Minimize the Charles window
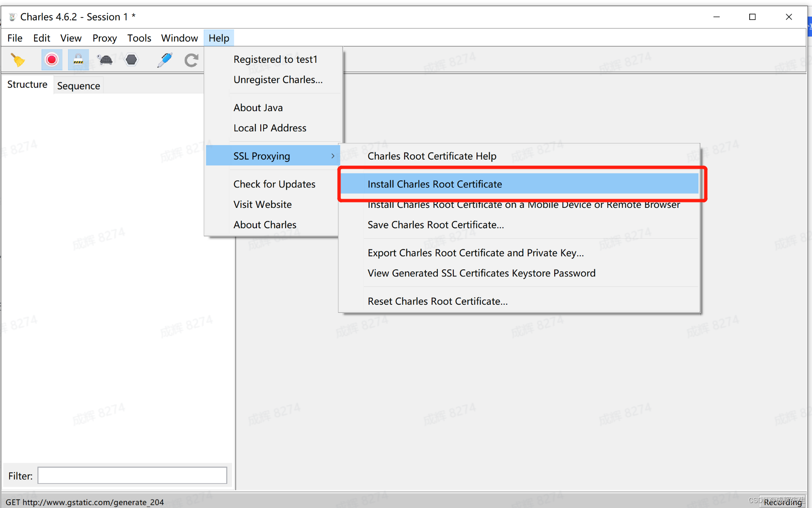Image resolution: width=812 pixels, height=508 pixels. coord(716,17)
